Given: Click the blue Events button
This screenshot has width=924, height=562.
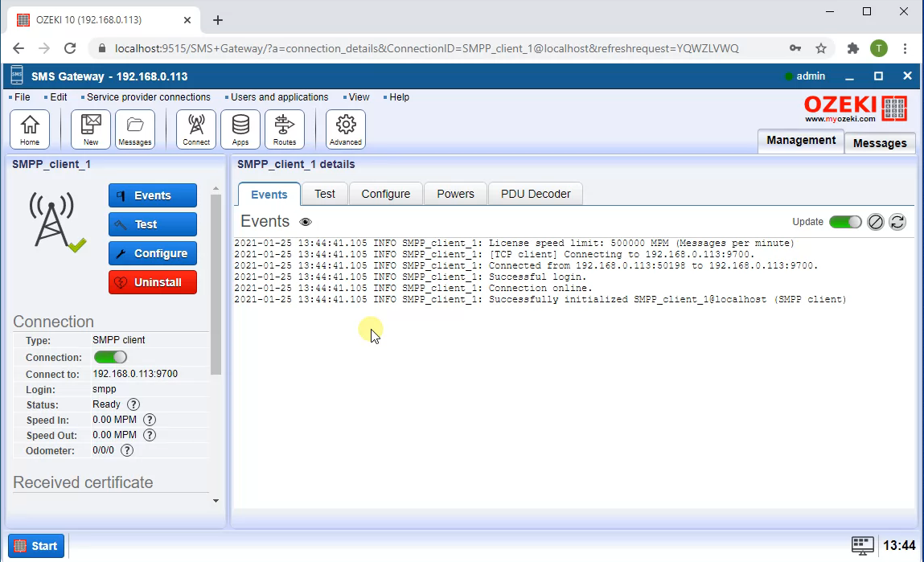Looking at the screenshot, I should [153, 195].
